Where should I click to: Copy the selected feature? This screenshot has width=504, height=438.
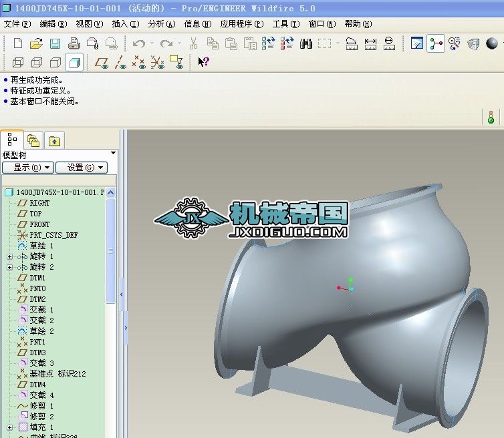click(213, 43)
